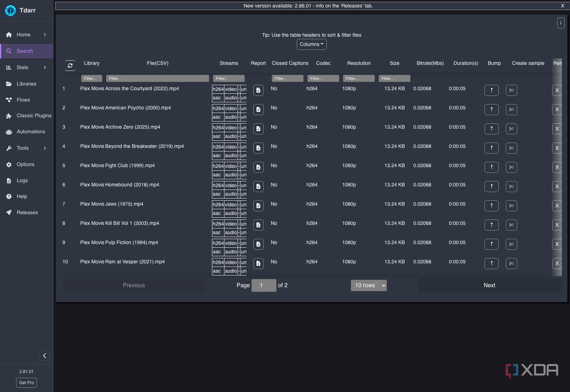The height and width of the screenshot is (392, 570).
Task: Expand the Home submenu arrow
Action: click(x=45, y=35)
